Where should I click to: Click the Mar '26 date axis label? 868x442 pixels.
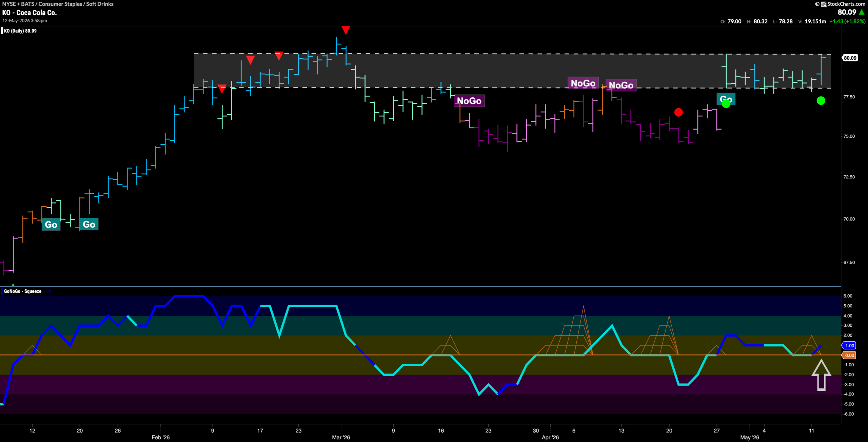[x=341, y=438]
